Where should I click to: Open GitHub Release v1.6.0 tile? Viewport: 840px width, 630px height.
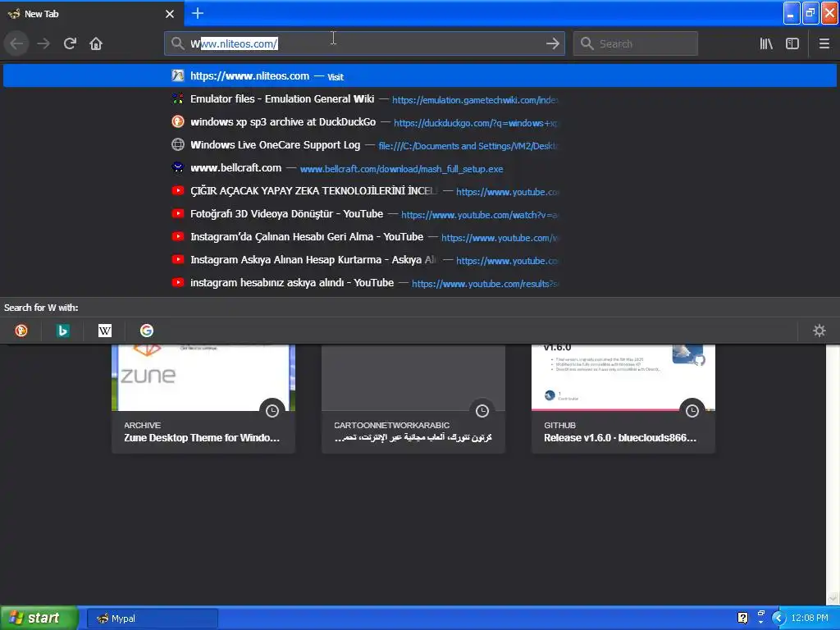point(623,399)
